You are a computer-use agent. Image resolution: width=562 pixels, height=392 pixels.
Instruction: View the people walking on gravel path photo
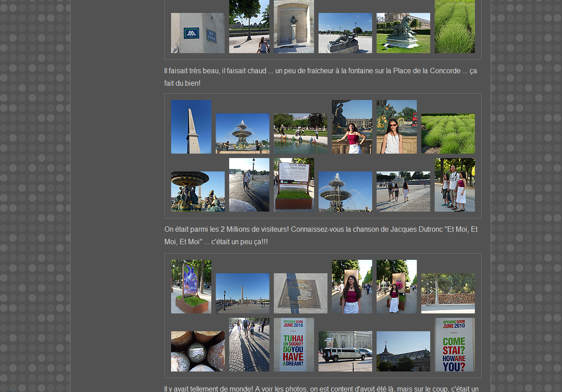click(x=403, y=192)
